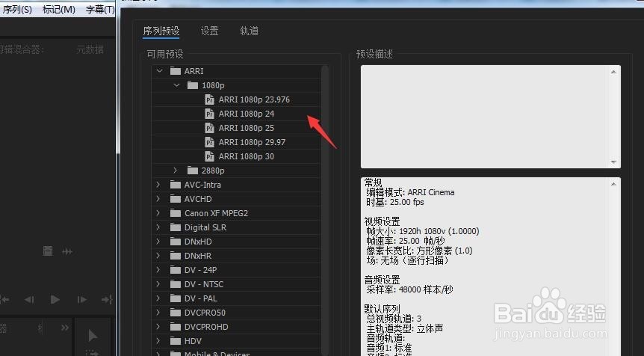Viewport: 644px width, 356px height.
Task: Expand the DVCPROHD folder chevron
Action: 158,326
